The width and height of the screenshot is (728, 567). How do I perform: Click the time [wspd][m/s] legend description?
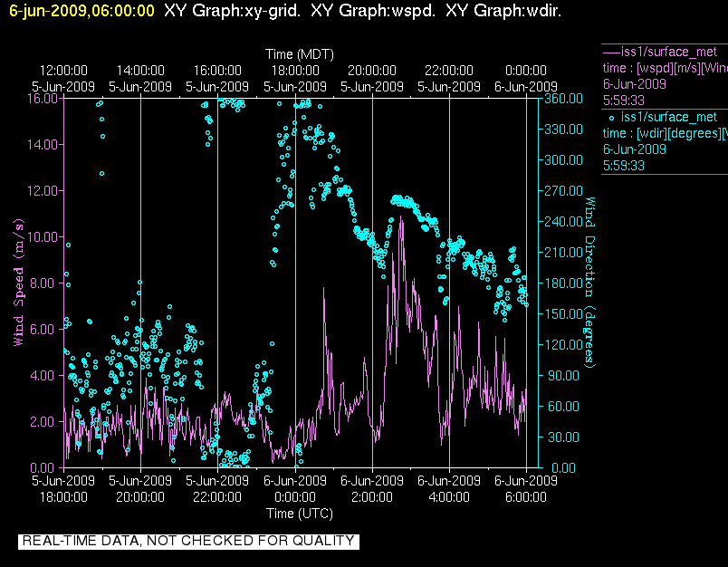pyautogui.click(x=666, y=67)
